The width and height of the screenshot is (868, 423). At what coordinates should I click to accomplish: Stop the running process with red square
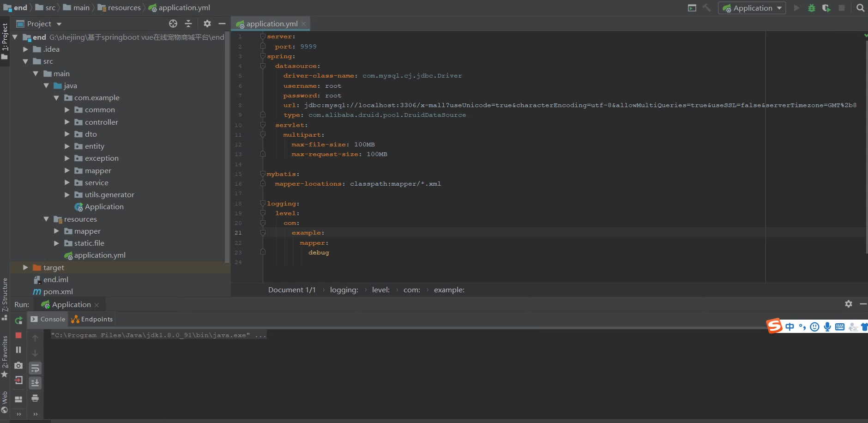[18, 335]
